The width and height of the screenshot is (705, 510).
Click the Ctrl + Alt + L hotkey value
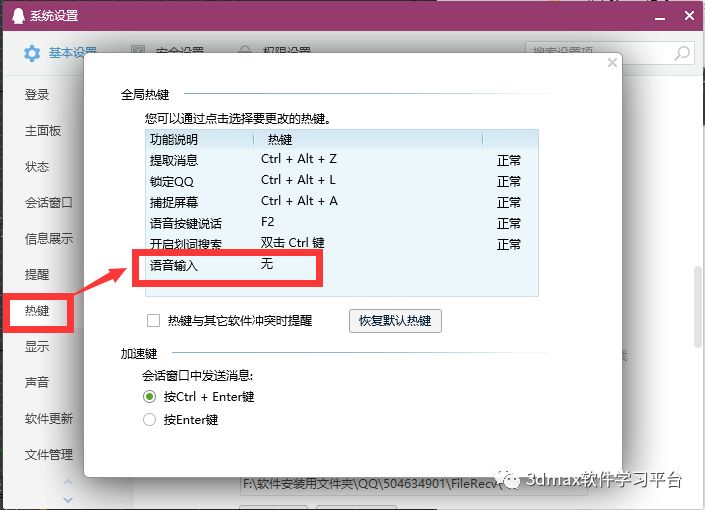pos(298,180)
